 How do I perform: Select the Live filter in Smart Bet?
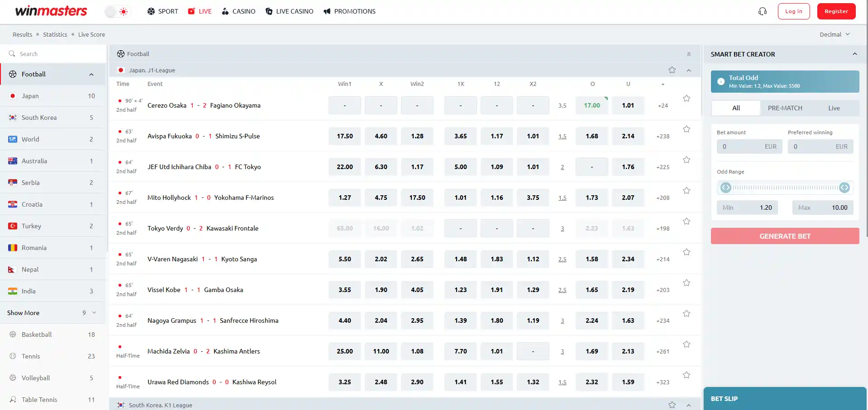[x=834, y=108]
